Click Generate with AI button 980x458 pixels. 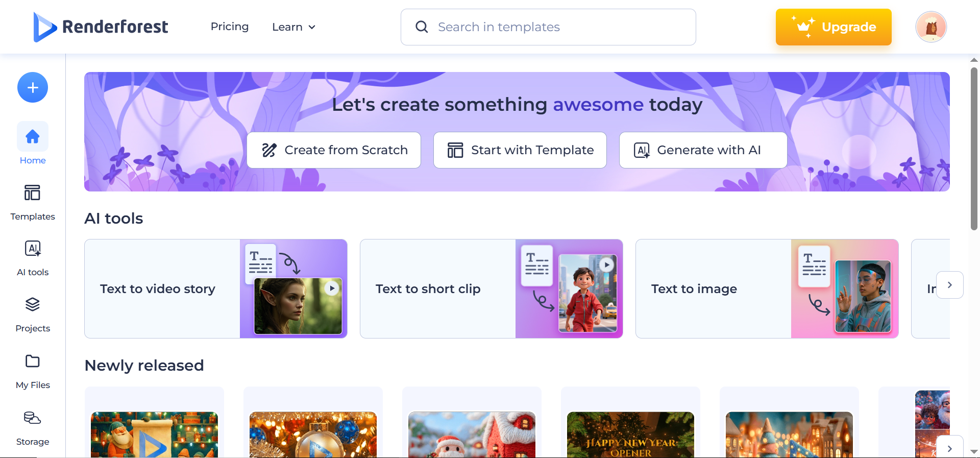[703, 150]
